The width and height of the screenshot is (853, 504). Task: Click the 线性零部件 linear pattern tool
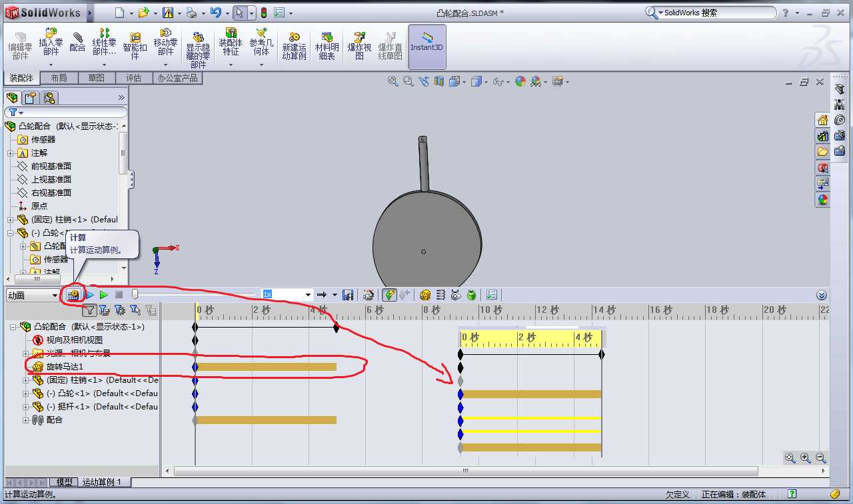104,46
